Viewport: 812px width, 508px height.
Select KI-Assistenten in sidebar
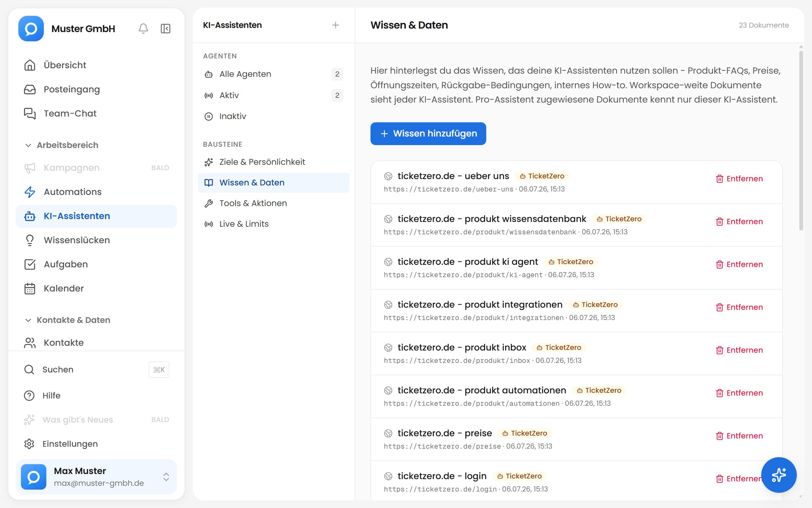(96, 216)
